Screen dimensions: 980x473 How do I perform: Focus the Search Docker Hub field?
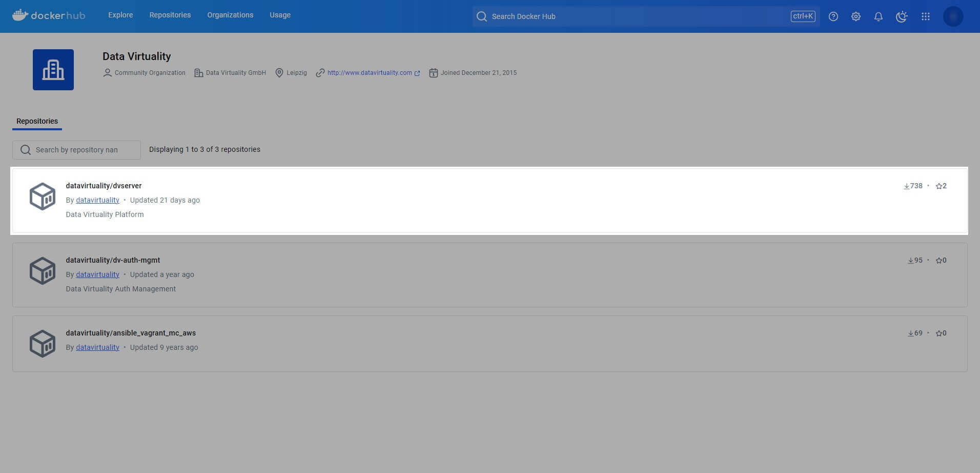pyautogui.click(x=646, y=16)
